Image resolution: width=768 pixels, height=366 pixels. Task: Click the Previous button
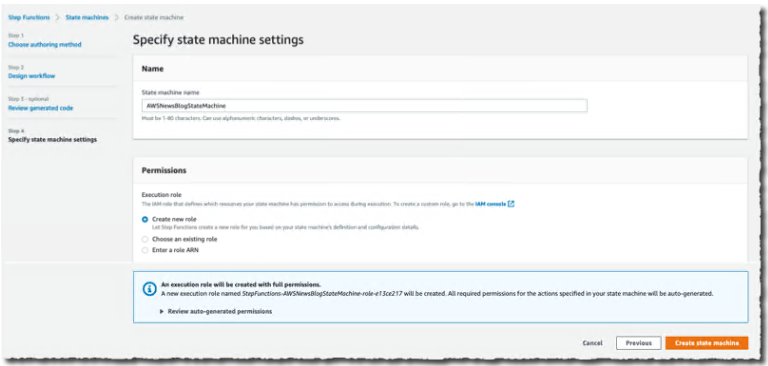[x=639, y=343]
